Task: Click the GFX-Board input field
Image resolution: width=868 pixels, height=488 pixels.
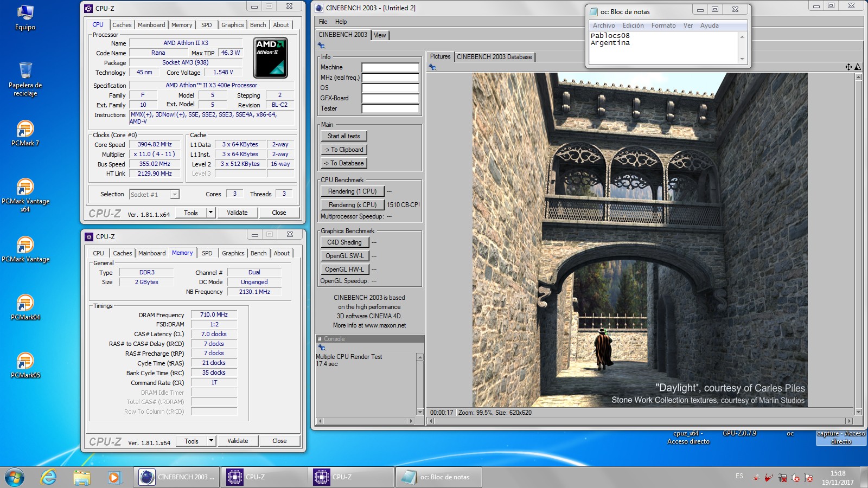Action: coord(391,99)
